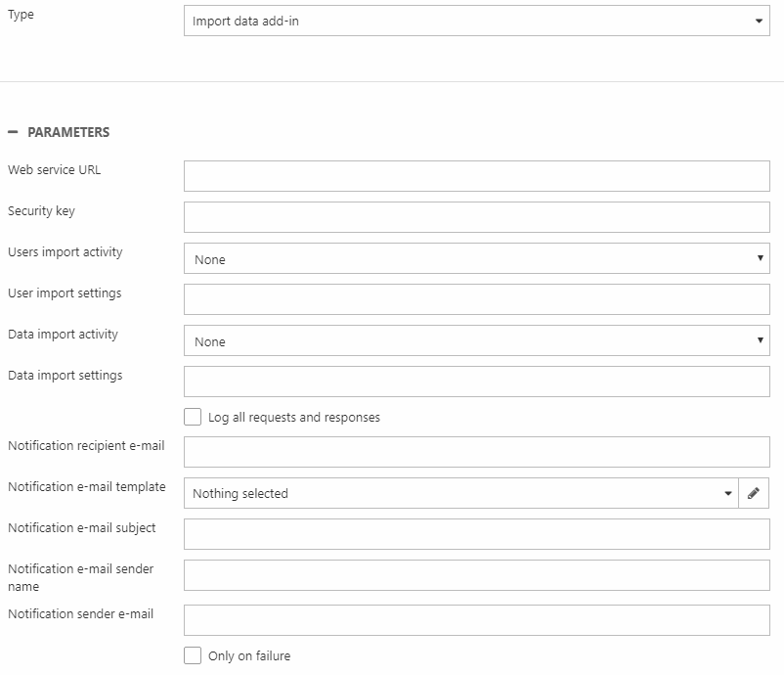
Task: Tick the Only on failure checkbox
Action: (x=194, y=655)
